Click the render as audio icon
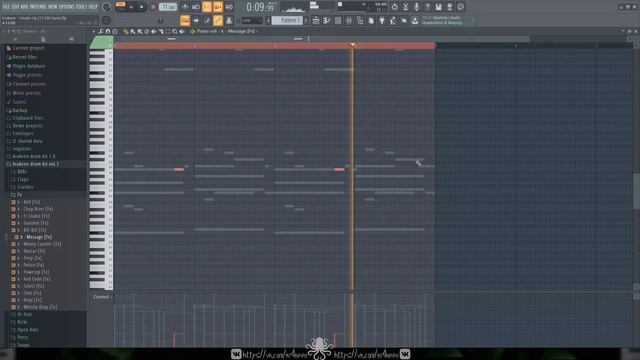Screen dimensions: 640x360 449,7
